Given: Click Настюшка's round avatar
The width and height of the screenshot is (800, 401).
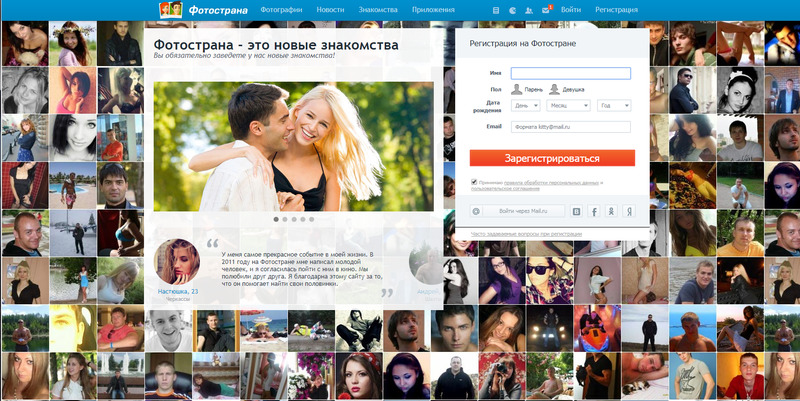Looking at the screenshot, I should (x=177, y=261).
